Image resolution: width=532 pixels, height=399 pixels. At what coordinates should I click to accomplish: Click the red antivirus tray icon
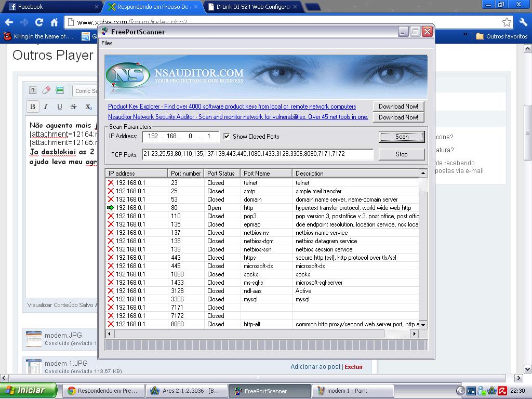coord(502,391)
